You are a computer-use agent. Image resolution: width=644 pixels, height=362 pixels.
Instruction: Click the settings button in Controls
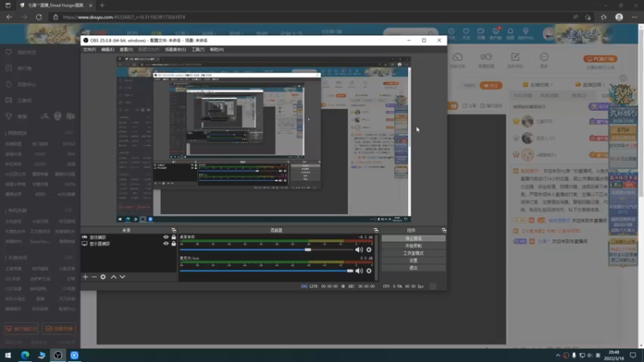point(413,261)
